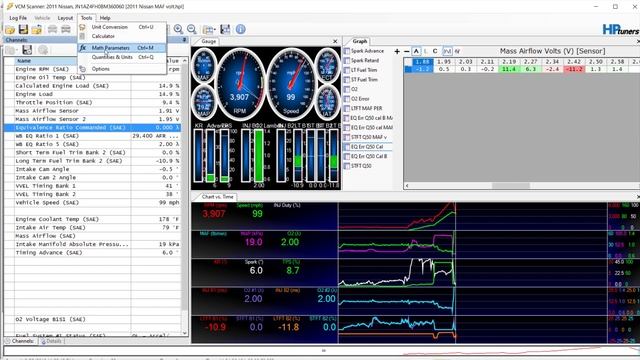Screen dimensions: 640x360
Task: Click the plus button in Graph toolbar
Action: pos(397,51)
